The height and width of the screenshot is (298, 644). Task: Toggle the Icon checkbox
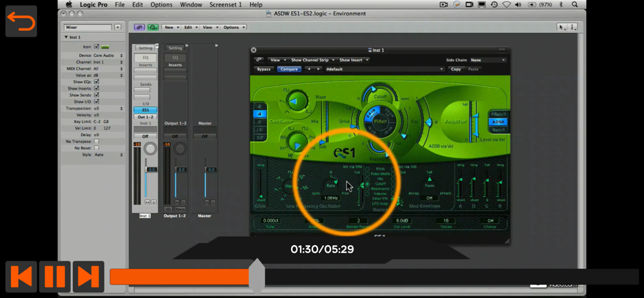click(97, 46)
